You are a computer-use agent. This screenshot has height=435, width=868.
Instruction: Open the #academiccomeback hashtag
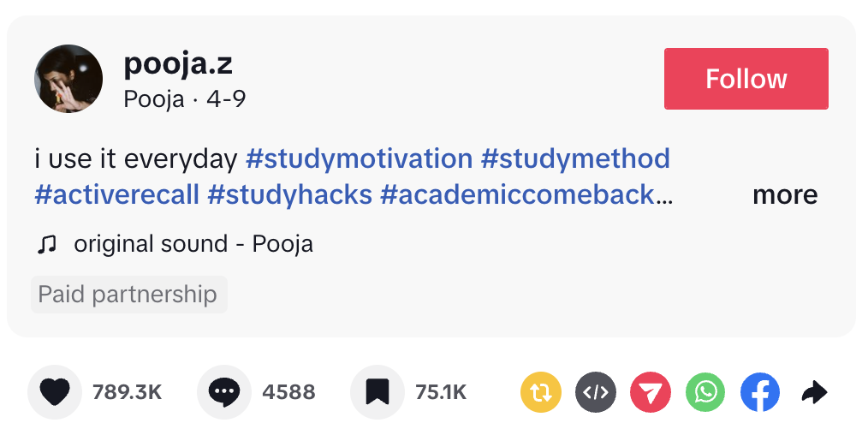(x=518, y=194)
